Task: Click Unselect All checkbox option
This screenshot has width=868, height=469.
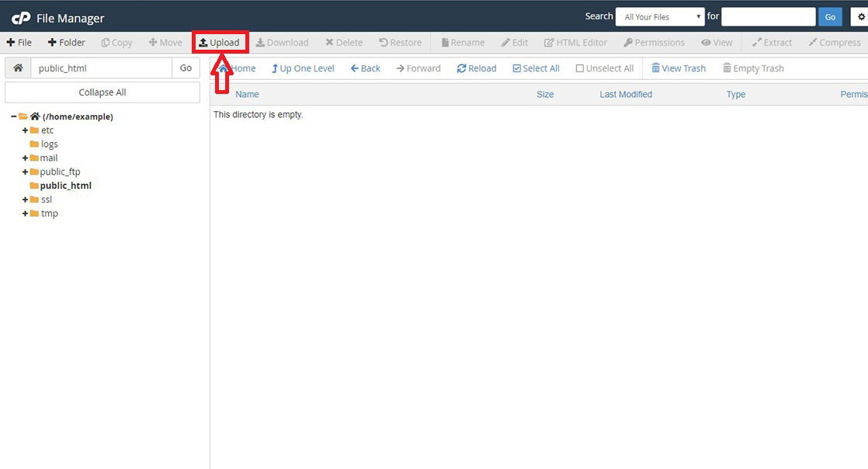Action: coord(605,68)
